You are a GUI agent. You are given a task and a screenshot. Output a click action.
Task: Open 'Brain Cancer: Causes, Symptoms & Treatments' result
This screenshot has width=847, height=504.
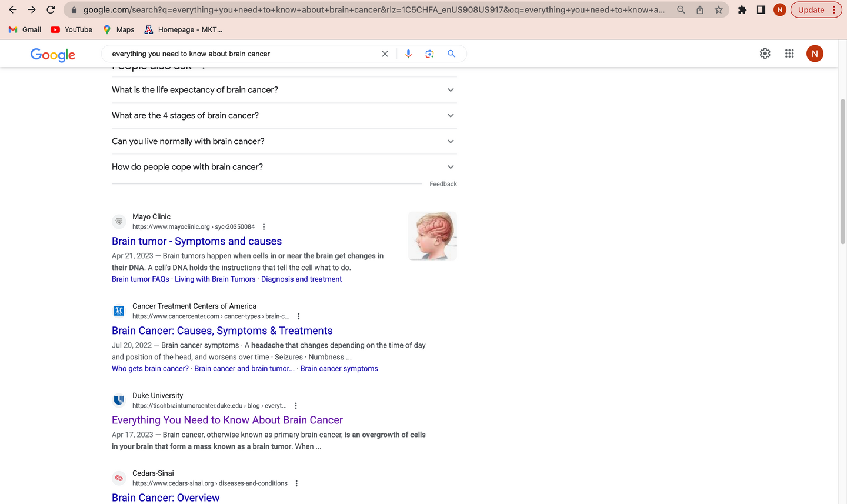click(x=222, y=331)
